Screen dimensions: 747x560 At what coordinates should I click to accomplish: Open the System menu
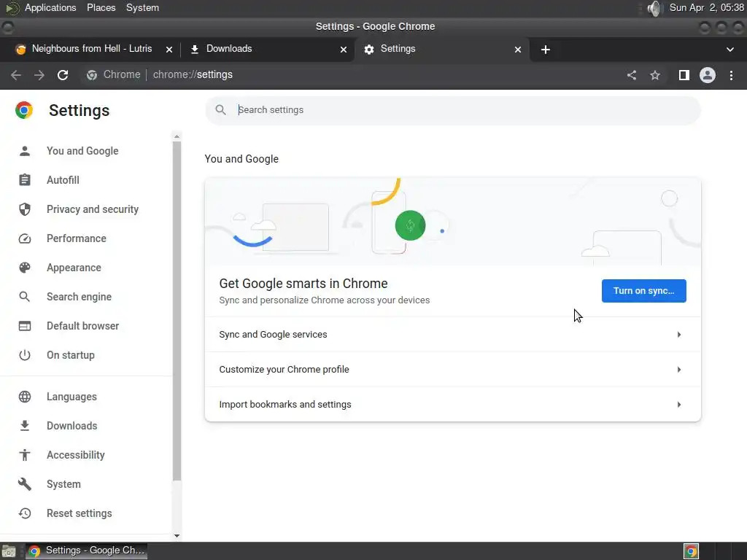coord(142,7)
